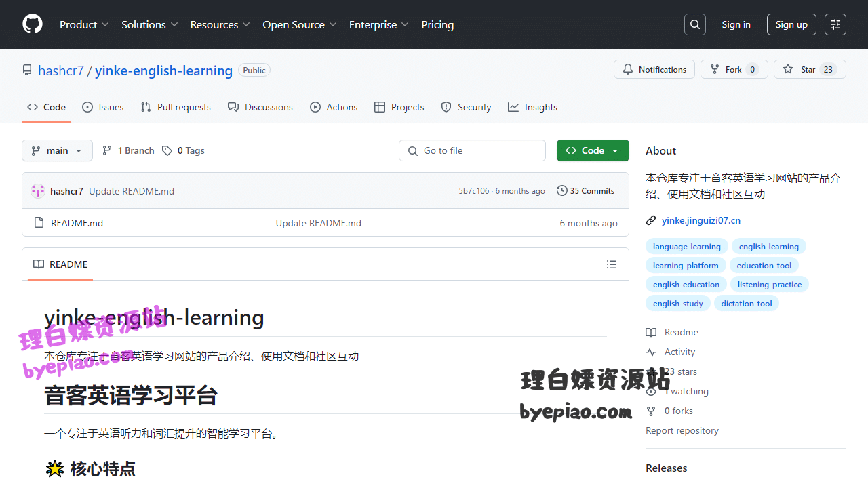Click the hashcr7 author name in commit

tap(66, 191)
